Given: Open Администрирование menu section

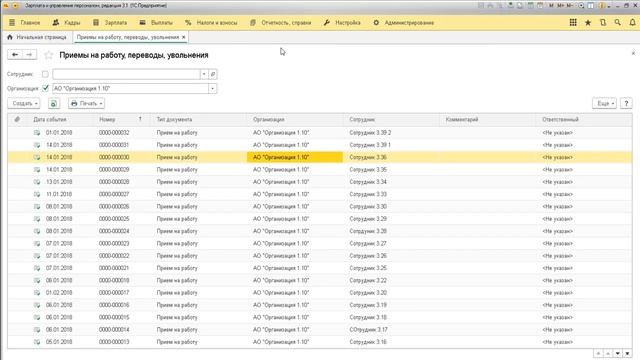Looking at the screenshot, I should (x=404, y=23).
